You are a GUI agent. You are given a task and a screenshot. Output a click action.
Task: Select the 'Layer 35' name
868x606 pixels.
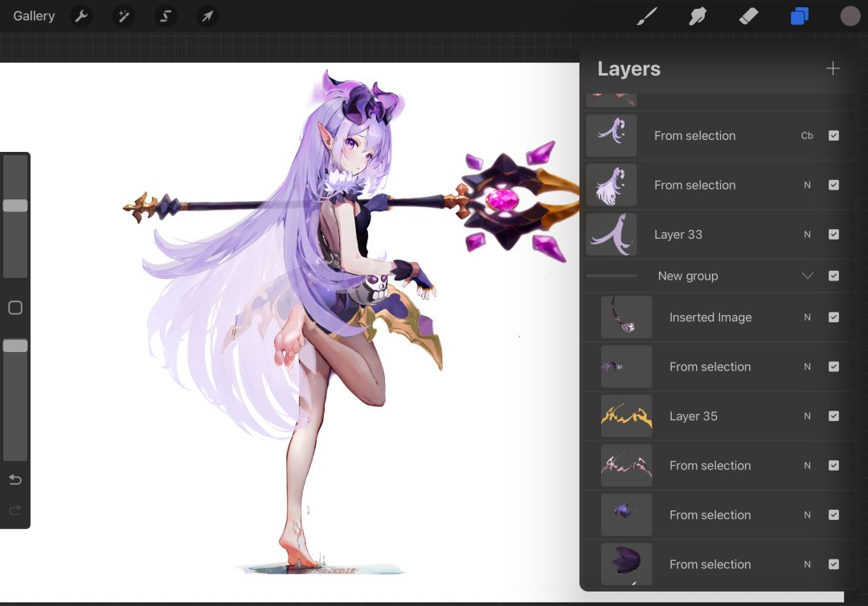click(x=693, y=416)
